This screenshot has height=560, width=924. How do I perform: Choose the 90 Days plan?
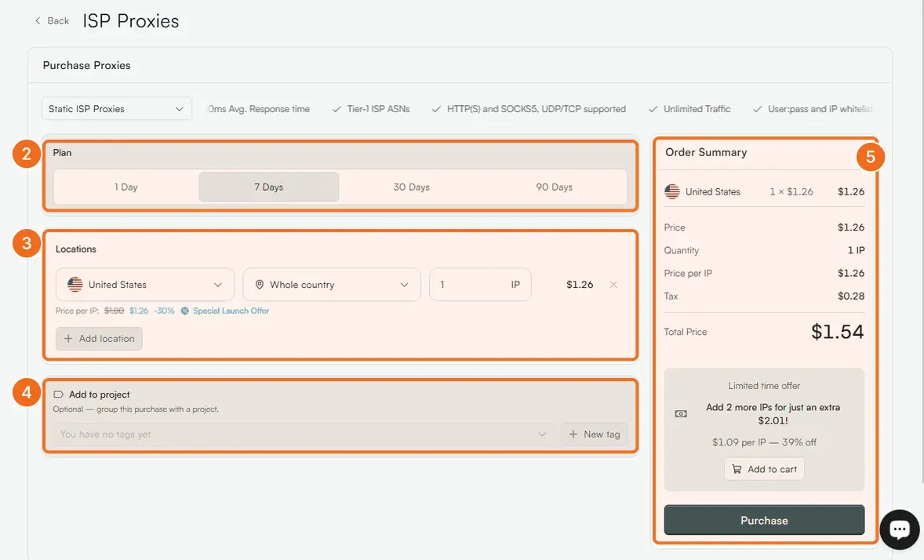point(554,187)
